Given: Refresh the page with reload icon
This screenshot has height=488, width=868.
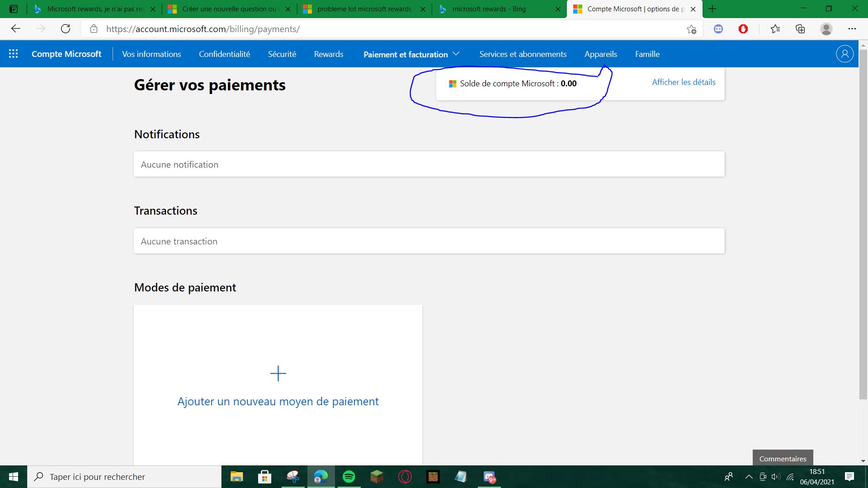Looking at the screenshot, I should point(66,29).
